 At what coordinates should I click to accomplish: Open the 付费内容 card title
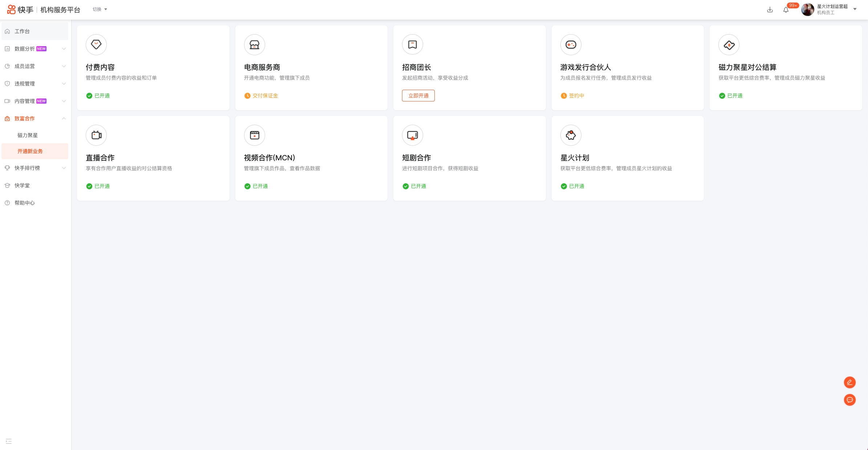pyautogui.click(x=100, y=67)
